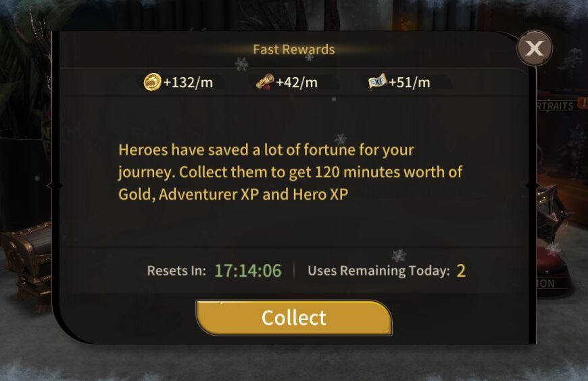Click the remaining uses count 2

pos(461,271)
